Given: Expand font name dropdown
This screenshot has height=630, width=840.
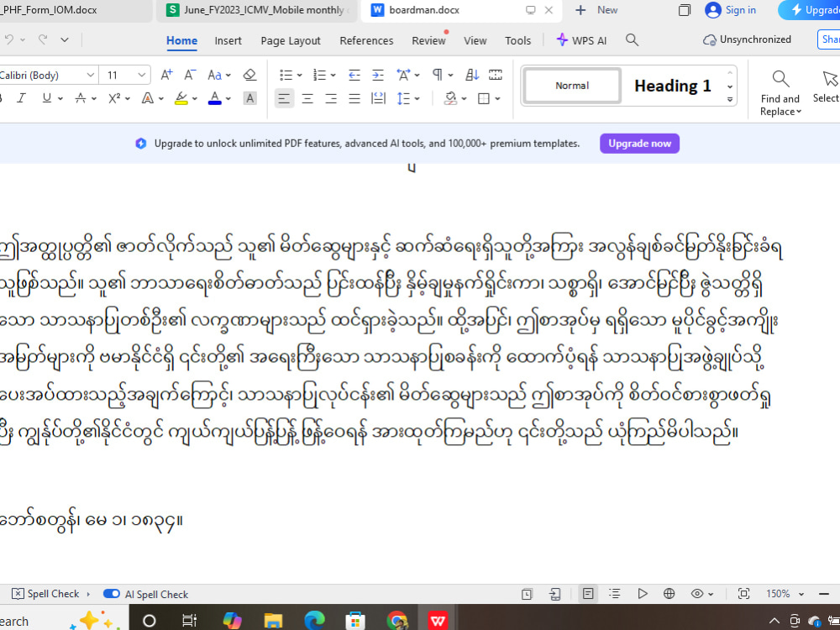Looking at the screenshot, I should pos(91,75).
